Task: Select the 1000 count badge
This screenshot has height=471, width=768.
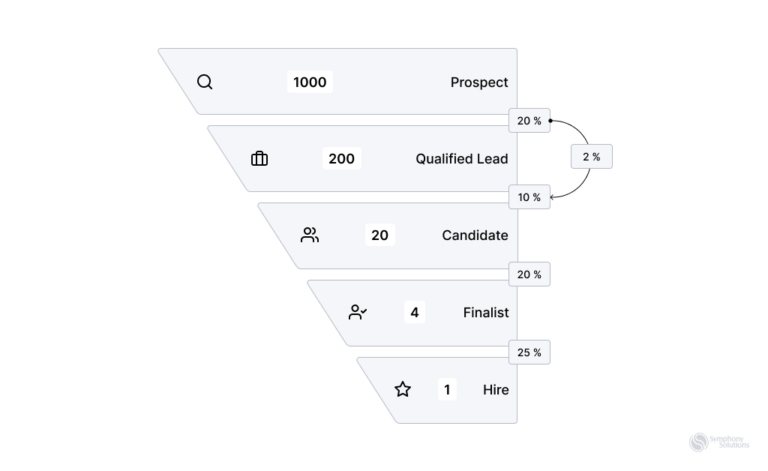Action: 310,82
